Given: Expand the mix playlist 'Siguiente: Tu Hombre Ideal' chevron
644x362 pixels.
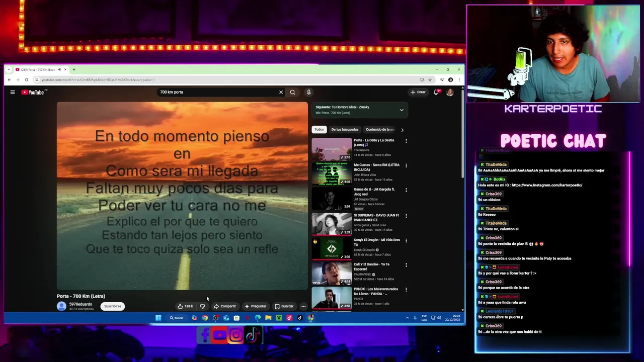Looking at the screenshot, I should pyautogui.click(x=401, y=110).
